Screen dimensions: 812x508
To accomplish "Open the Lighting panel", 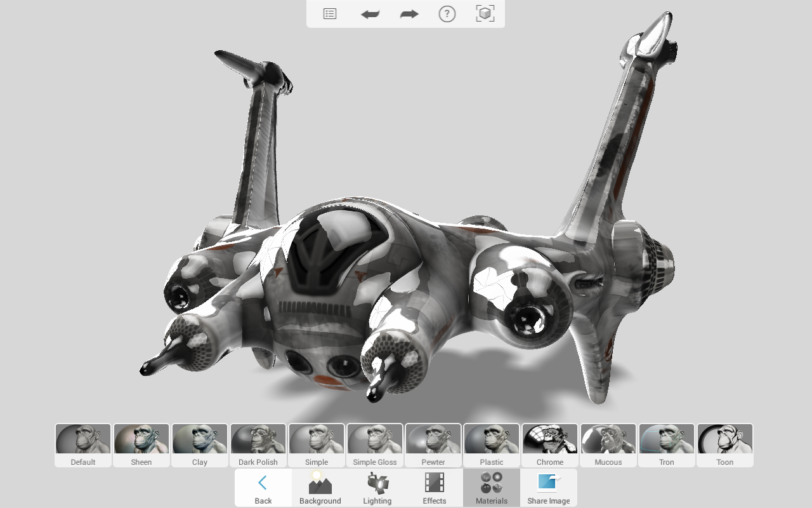I will tap(377, 488).
